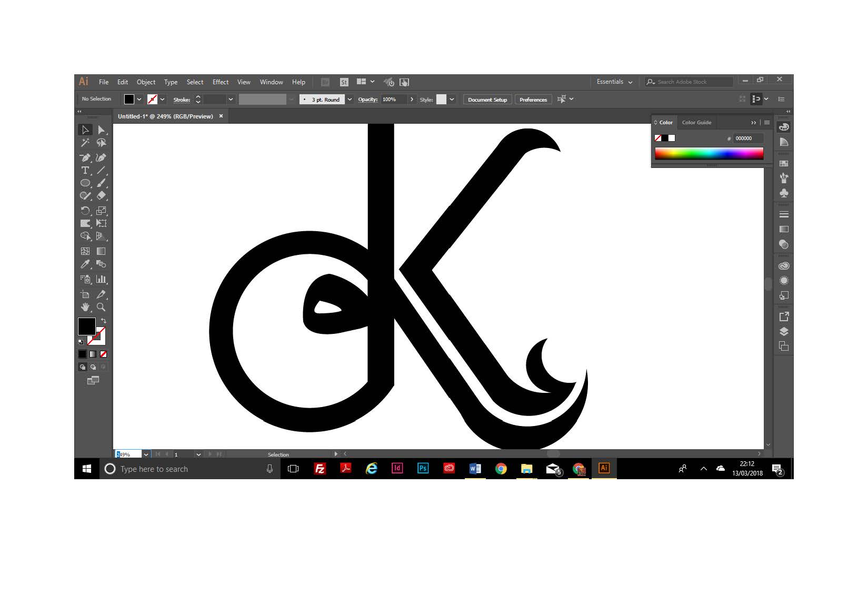Select the Zoom tool
The image size is (868, 614).
click(100, 307)
